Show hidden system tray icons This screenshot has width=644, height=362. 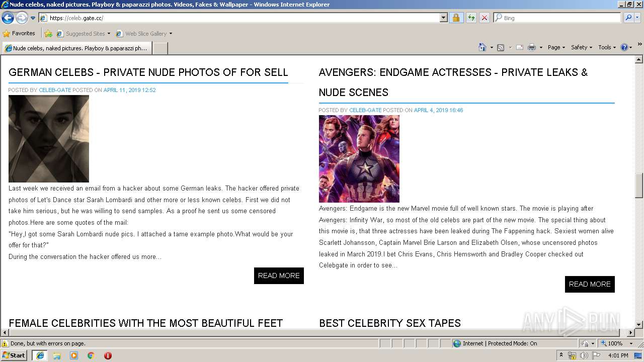click(561, 355)
